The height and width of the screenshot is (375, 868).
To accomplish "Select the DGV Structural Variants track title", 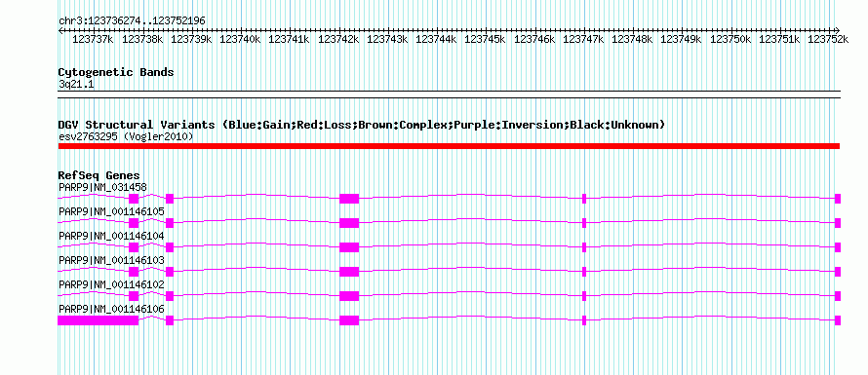I will coord(362,125).
